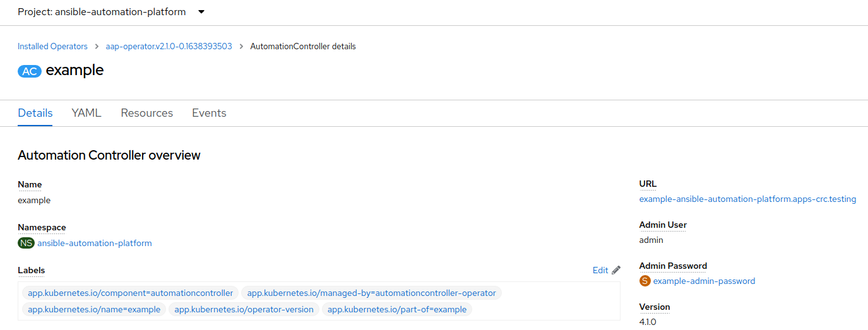The image size is (868, 330).
Task: Open the ansible-automation-platform namespace link
Action: coord(95,243)
